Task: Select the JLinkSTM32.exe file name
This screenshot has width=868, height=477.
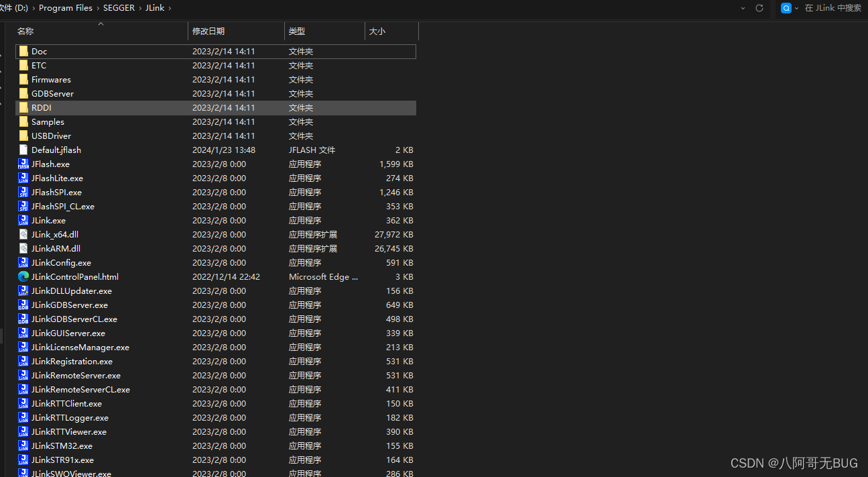Action: [x=62, y=445]
